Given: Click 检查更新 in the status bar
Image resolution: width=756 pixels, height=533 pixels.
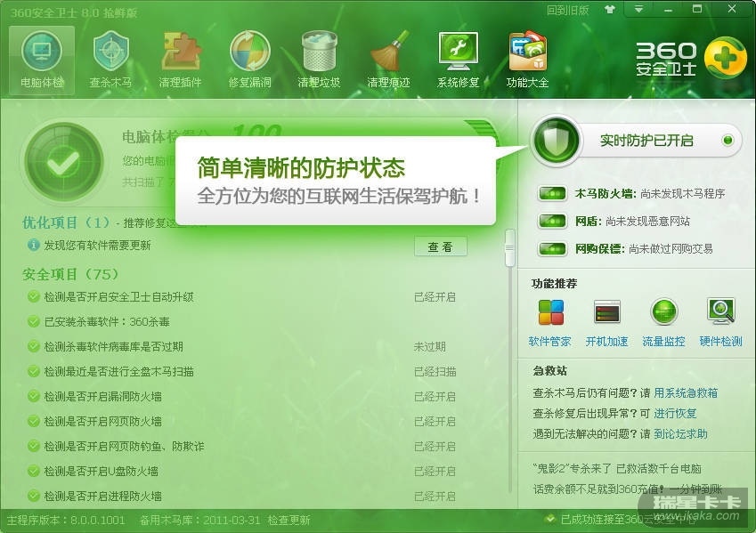Looking at the screenshot, I should pyautogui.click(x=289, y=520).
